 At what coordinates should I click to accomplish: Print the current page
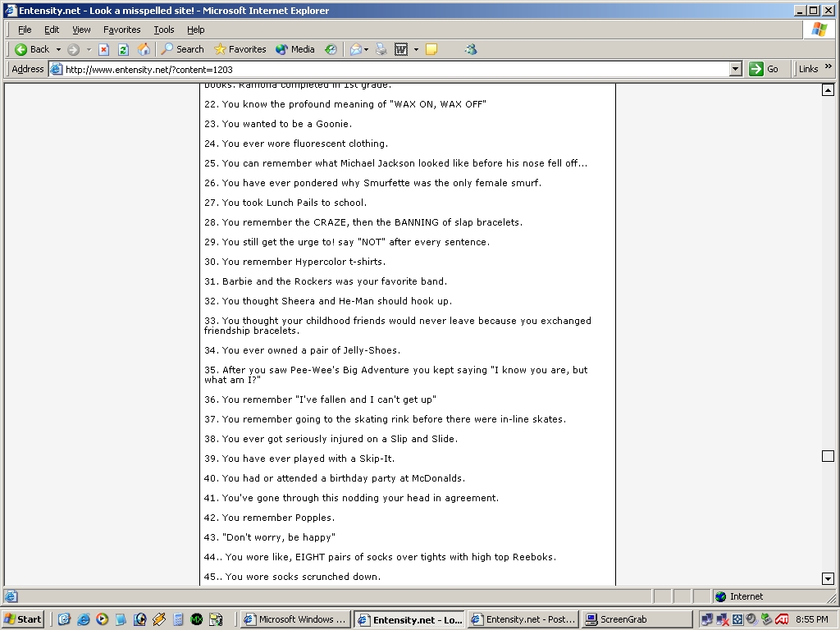[x=381, y=50]
